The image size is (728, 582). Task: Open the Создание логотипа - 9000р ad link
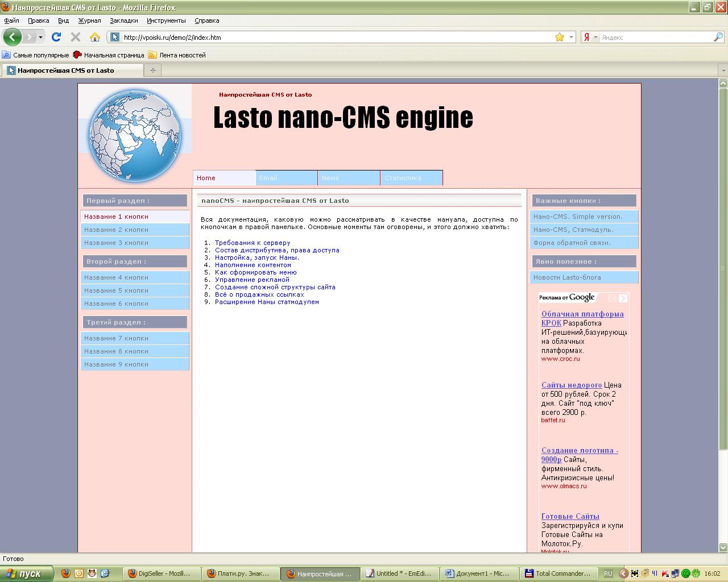click(x=580, y=455)
